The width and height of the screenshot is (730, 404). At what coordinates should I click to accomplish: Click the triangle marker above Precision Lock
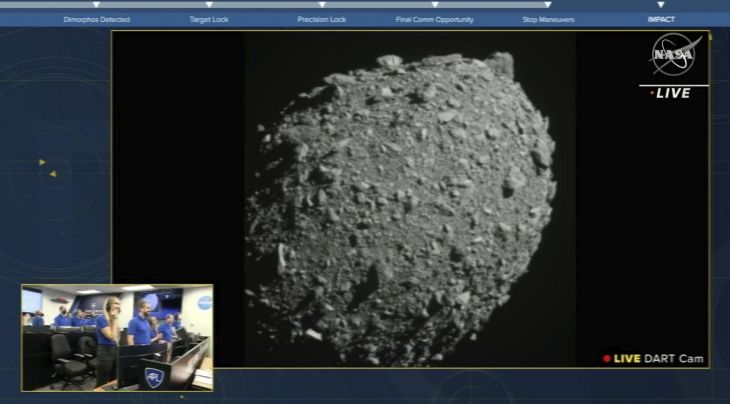coord(321,5)
